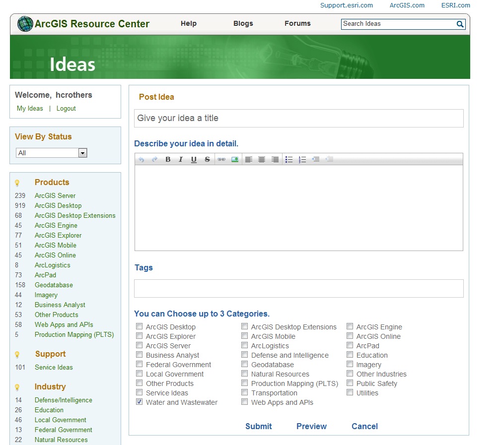Open Local Government industry ideas in sidebar
The image size is (504, 445).
(x=61, y=420)
